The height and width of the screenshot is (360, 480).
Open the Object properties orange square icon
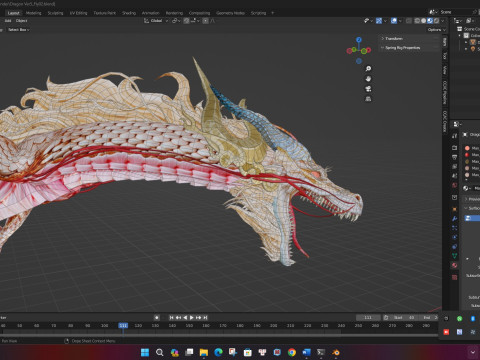pos(454,209)
